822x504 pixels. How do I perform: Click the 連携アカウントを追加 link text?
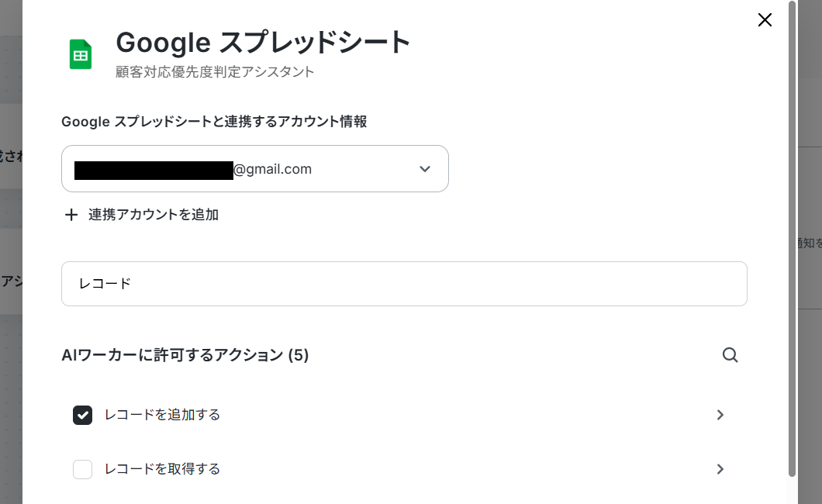coord(154,215)
